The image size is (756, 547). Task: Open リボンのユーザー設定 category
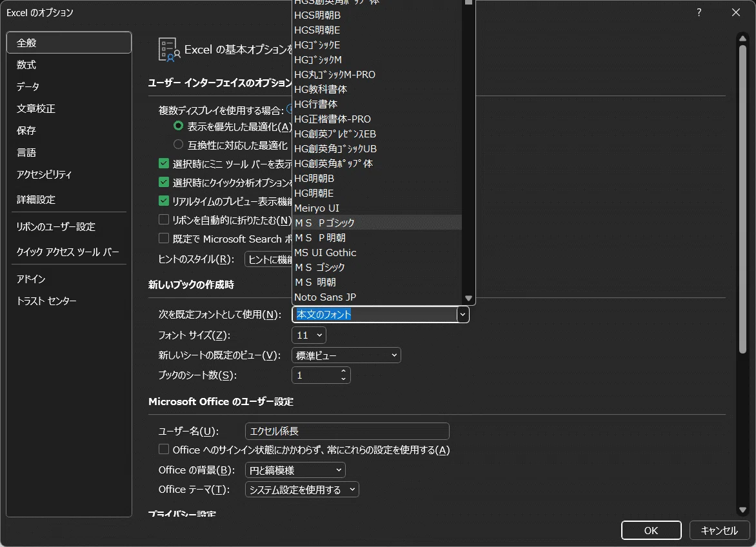[x=69, y=226]
